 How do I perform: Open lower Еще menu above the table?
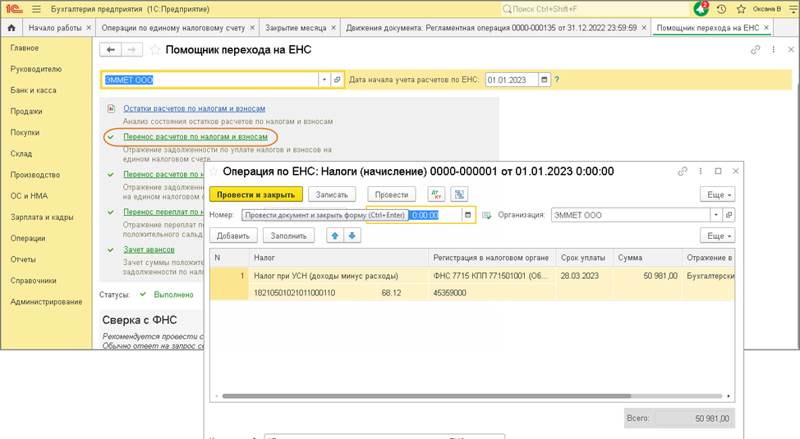click(x=717, y=236)
